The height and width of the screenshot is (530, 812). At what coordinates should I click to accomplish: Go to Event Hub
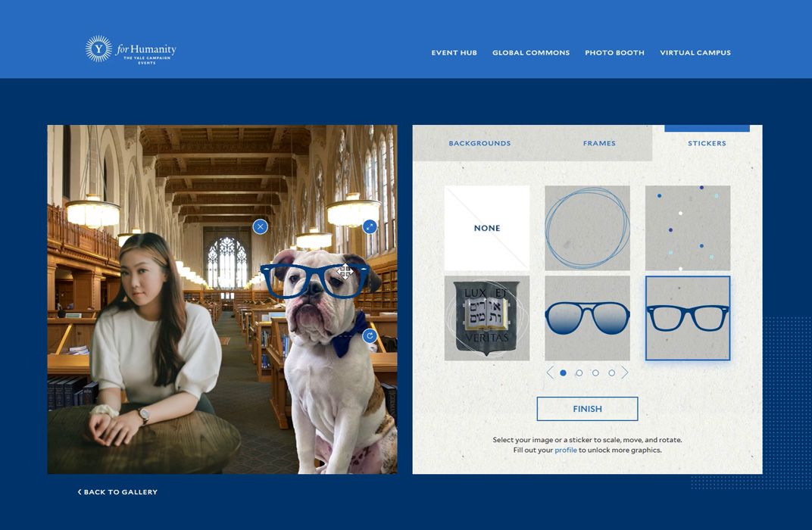pos(454,53)
